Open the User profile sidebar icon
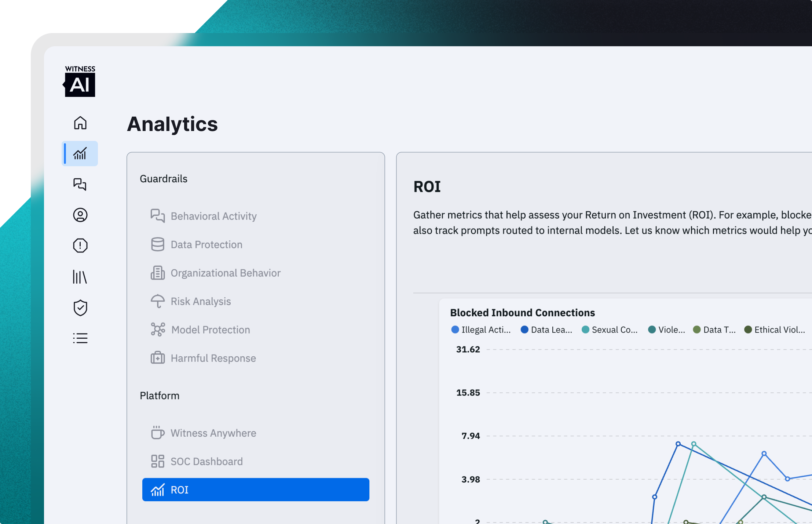812x524 pixels. 80,215
